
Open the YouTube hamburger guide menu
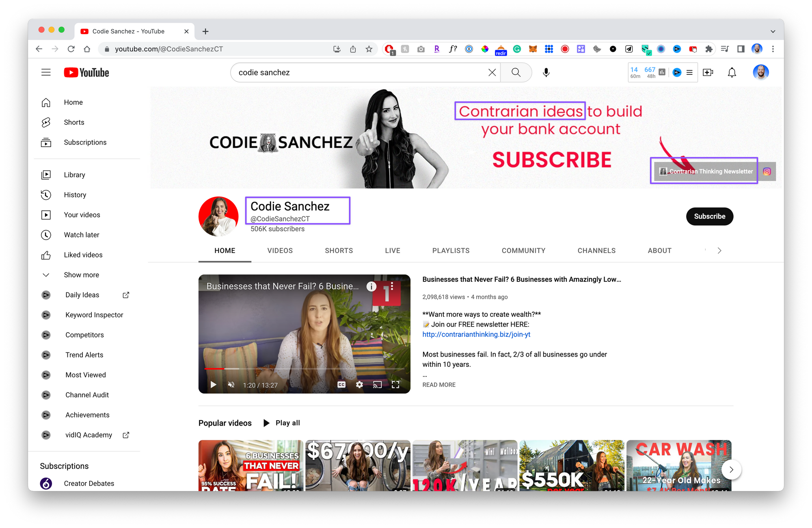[46, 72]
